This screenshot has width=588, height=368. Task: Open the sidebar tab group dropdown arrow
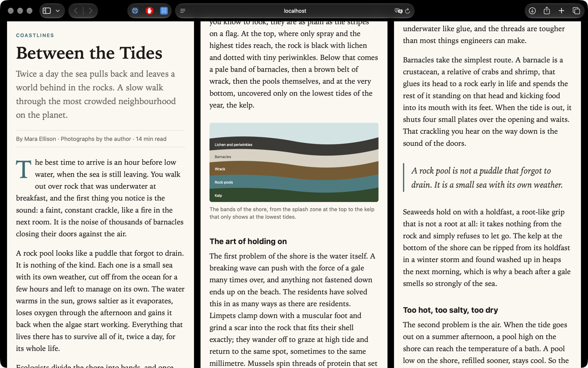click(x=58, y=11)
